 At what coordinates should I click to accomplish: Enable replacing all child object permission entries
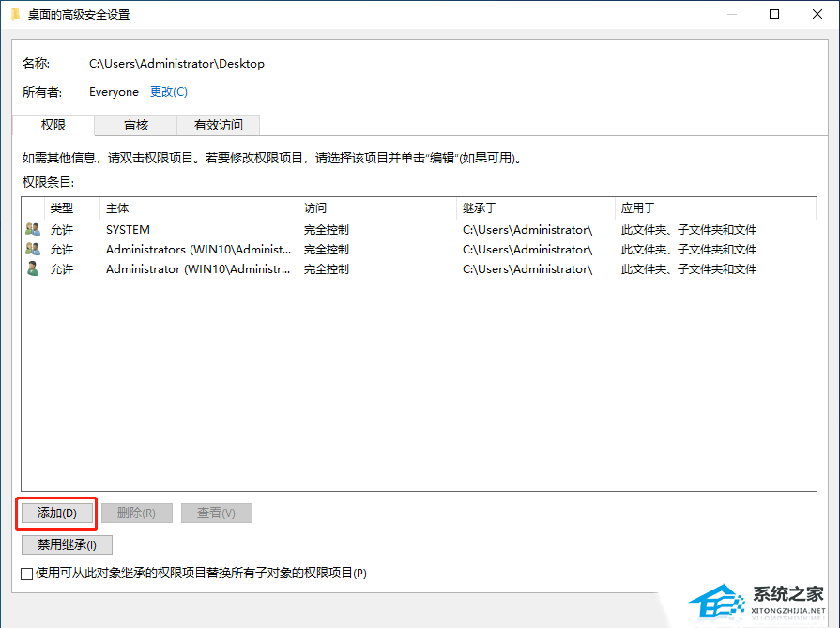[27, 574]
